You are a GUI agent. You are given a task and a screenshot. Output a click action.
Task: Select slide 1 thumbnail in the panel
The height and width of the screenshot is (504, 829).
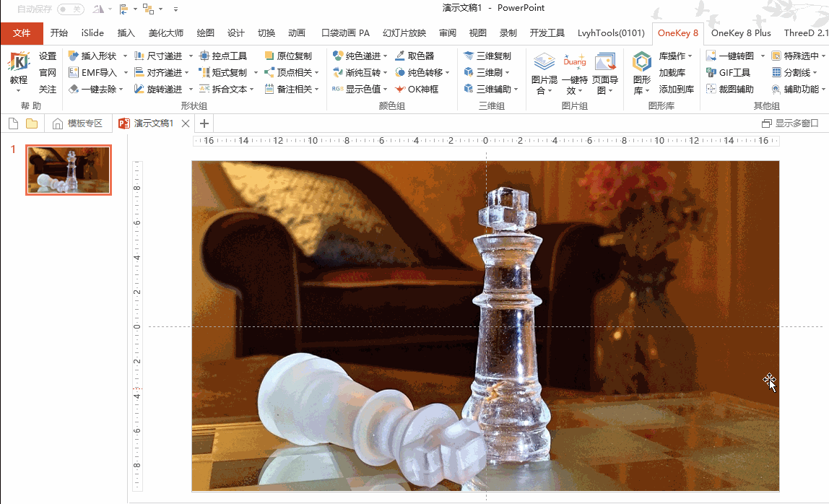pos(69,170)
